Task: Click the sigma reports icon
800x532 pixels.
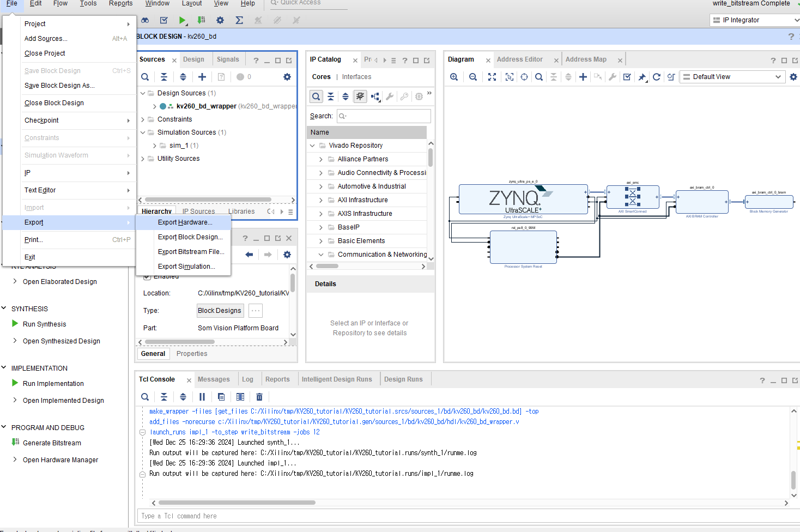Action: tap(239, 20)
